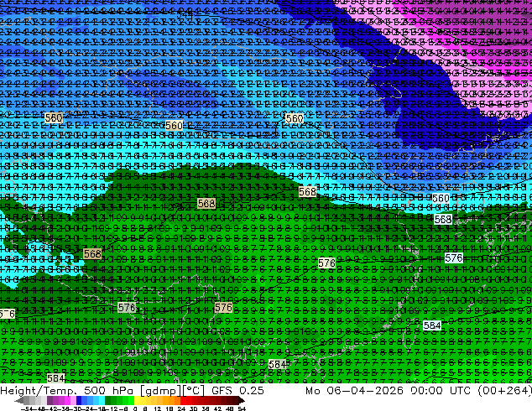Image resolution: width=532 pixels, height=411 pixels.
Task: Click the "[°C]" temperature unit label
Action: 193,391
